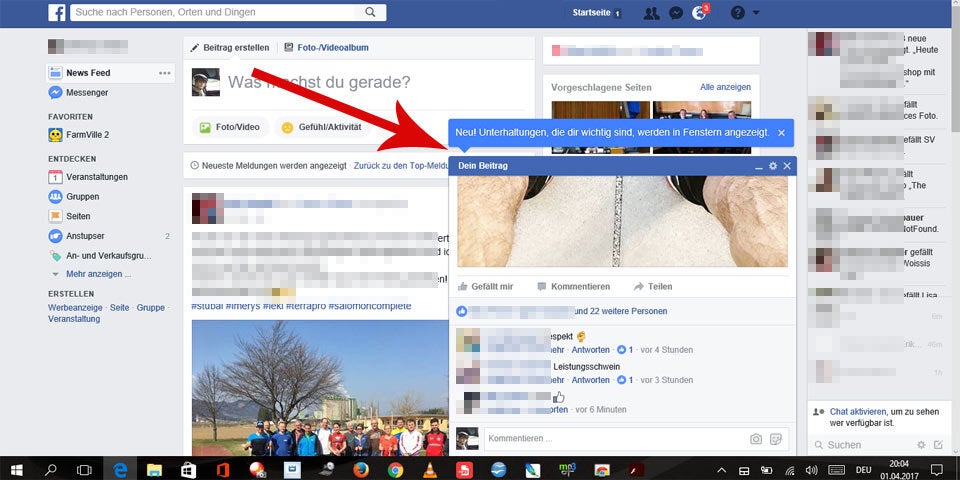Open Seiten in the sidebar
This screenshot has width=960, height=480.
point(78,216)
